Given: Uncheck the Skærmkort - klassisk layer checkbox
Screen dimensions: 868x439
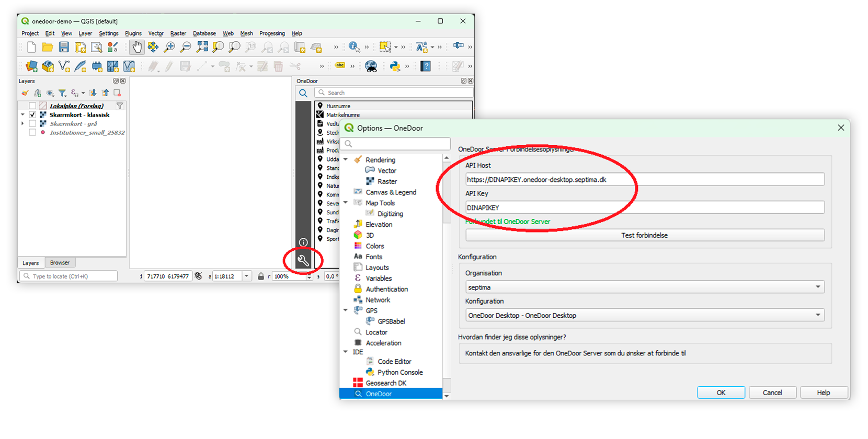Looking at the screenshot, I should tap(32, 115).
